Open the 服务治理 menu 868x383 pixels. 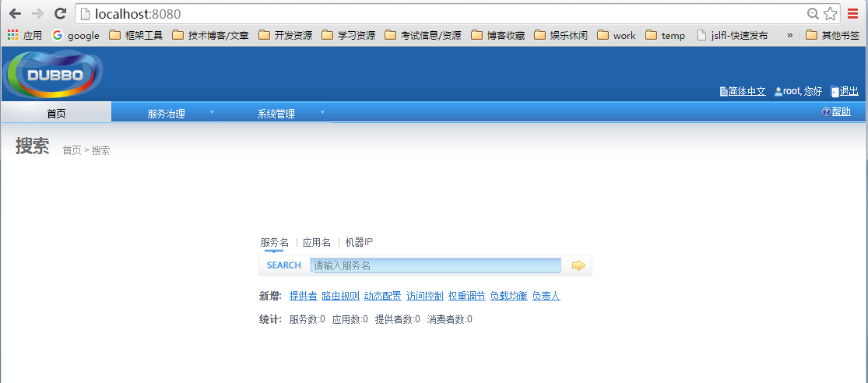pyautogui.click(x=166, y=114)
